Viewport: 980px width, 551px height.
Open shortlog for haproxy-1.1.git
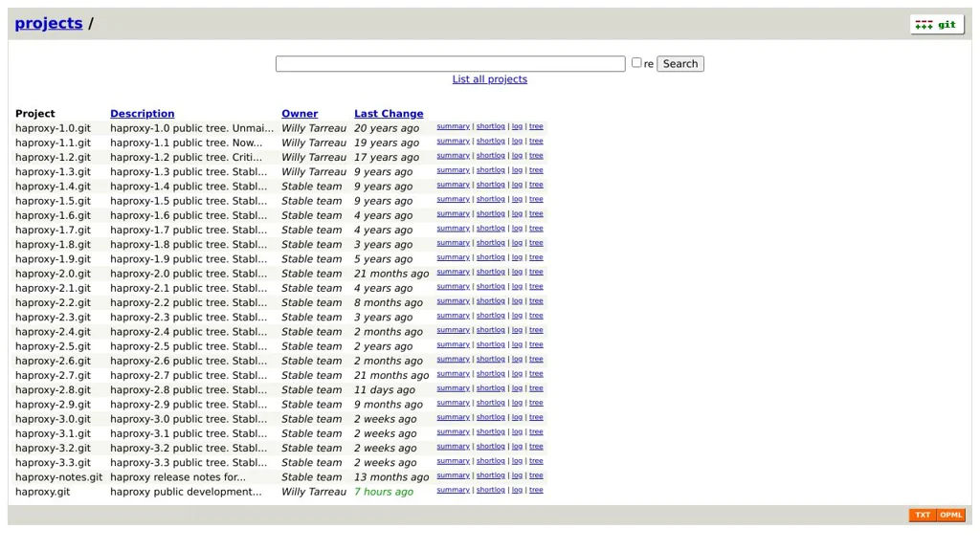tap(491, 142)
